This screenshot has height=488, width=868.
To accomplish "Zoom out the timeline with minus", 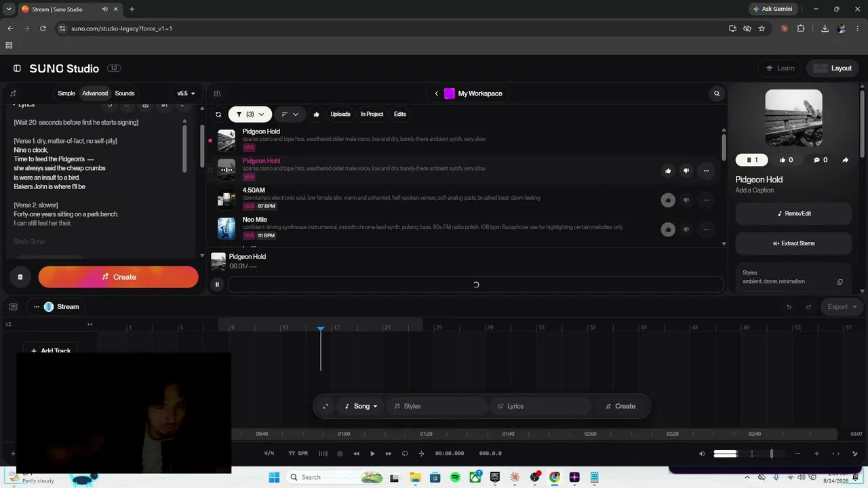I will pos(797,453).
